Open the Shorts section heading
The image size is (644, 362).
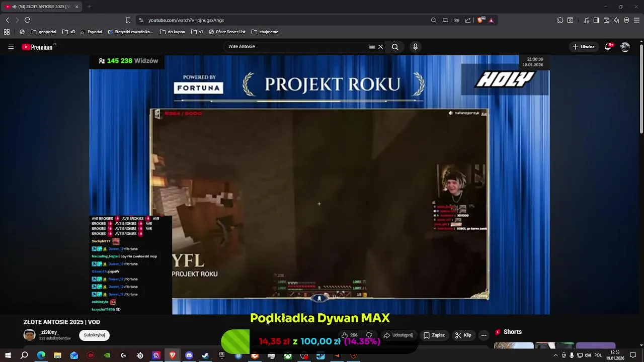click(x=508, y=332)
